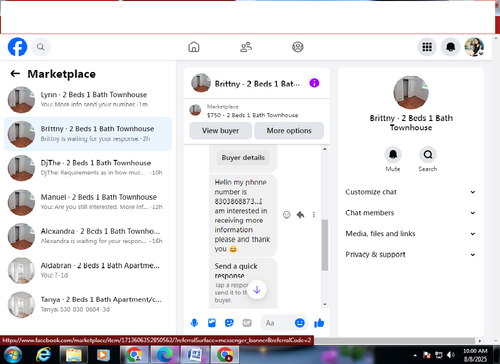Click large listing photo in info panel
Screen dimensions: 500x364
[x=411, y=92]
